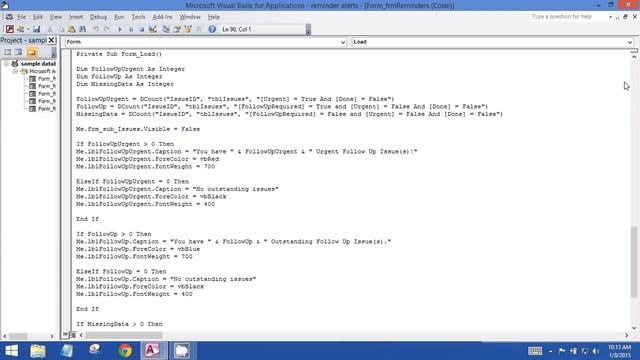
Task: Click code window scroll down arrow
Action: point(634,328)
